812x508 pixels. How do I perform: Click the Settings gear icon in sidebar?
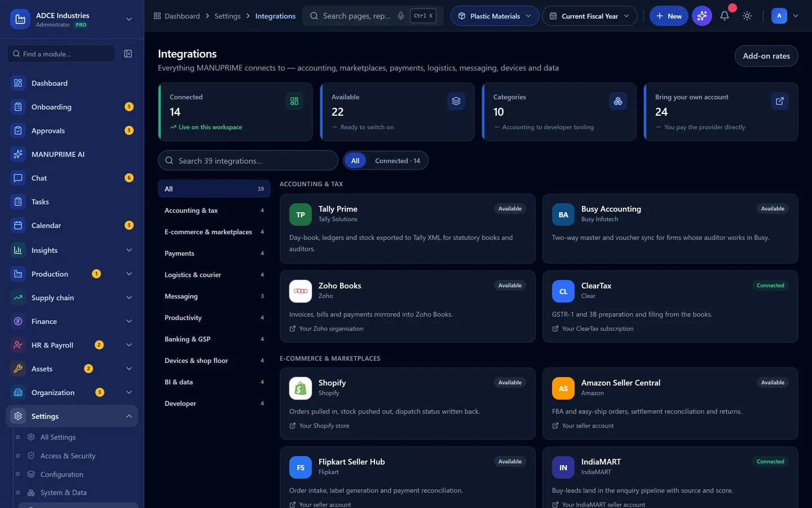(18, 416)
